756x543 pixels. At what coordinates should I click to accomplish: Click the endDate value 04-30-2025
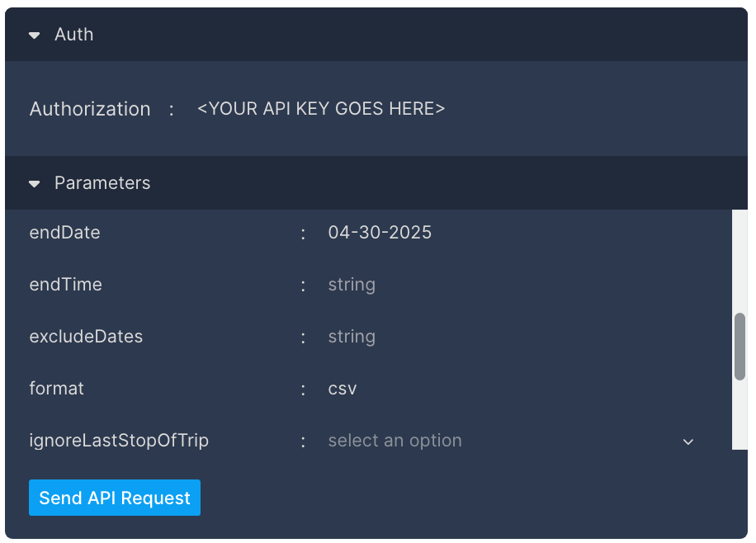(x=380, y=233)
